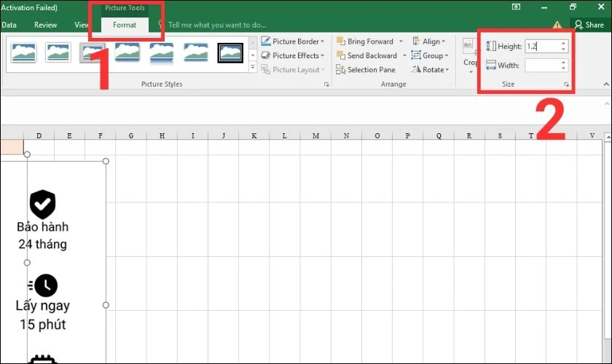Collapse the ribbon with the chevron
Screen dimensions: 612x364
pos(605,84)
